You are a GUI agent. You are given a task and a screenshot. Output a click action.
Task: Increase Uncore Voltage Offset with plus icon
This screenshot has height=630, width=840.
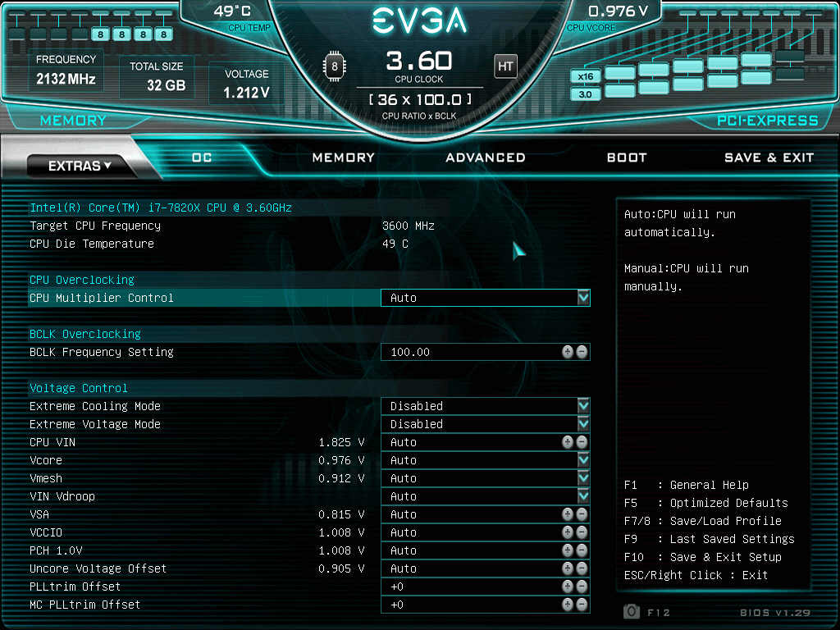[568, 568]
